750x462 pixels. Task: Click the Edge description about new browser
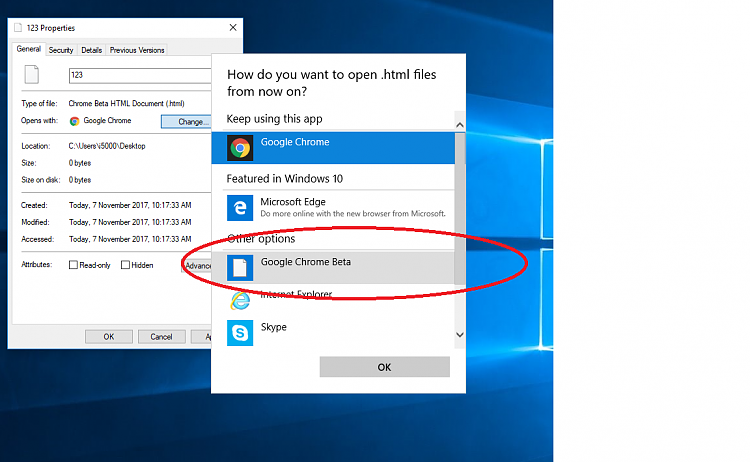(353, 214)
